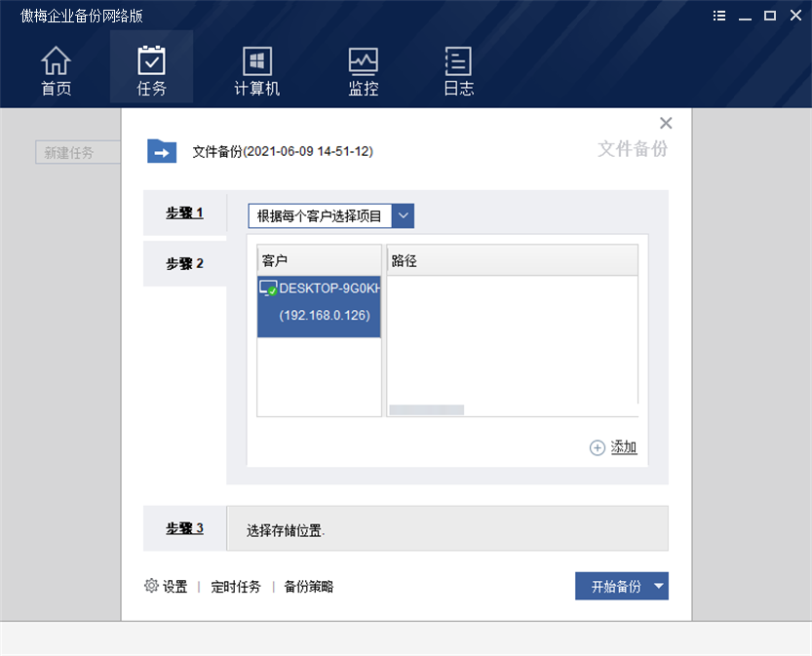Close the main application window
This screenshot has width=812, height=656.
click(796, 16)
